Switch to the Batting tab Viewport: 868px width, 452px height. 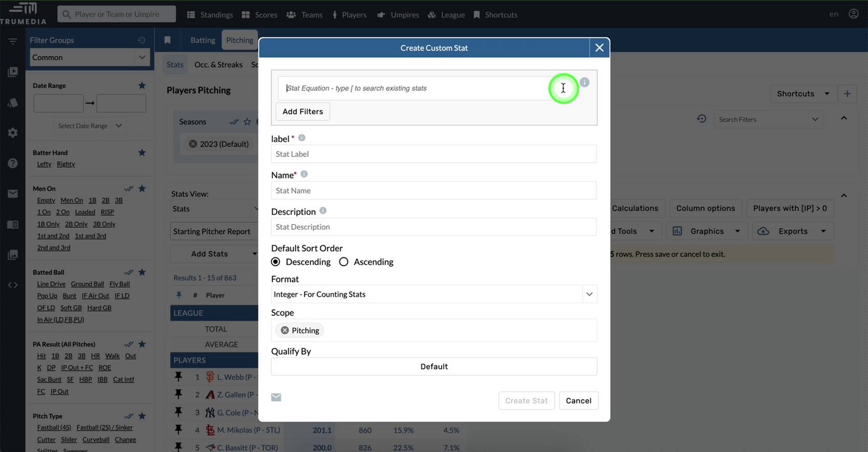tap(203, 40)
